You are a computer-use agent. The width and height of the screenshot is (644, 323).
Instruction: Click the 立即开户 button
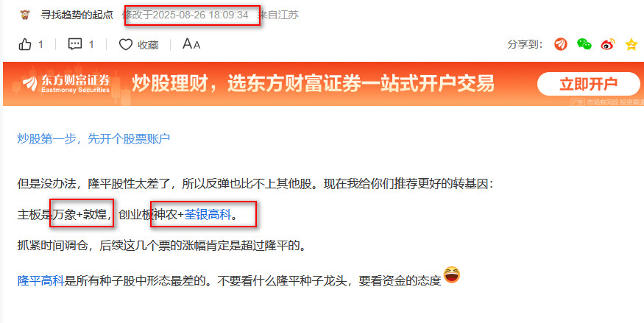[x=589, y=84]
